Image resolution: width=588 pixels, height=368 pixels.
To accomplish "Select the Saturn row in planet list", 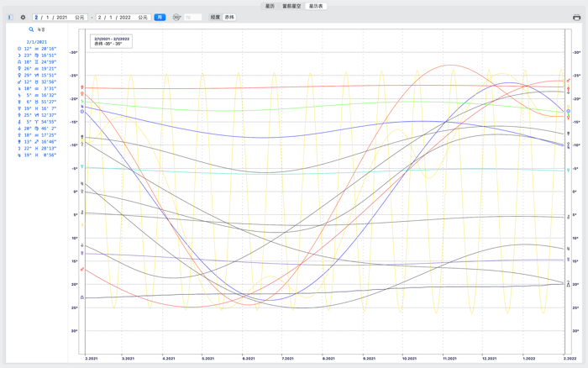I will 35,95.
